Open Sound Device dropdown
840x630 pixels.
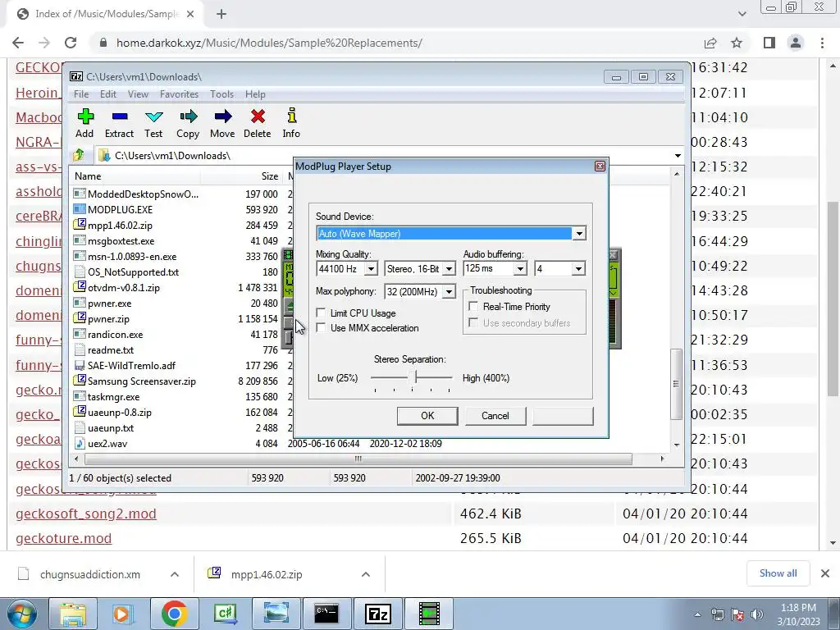click(x=578, y=234)
